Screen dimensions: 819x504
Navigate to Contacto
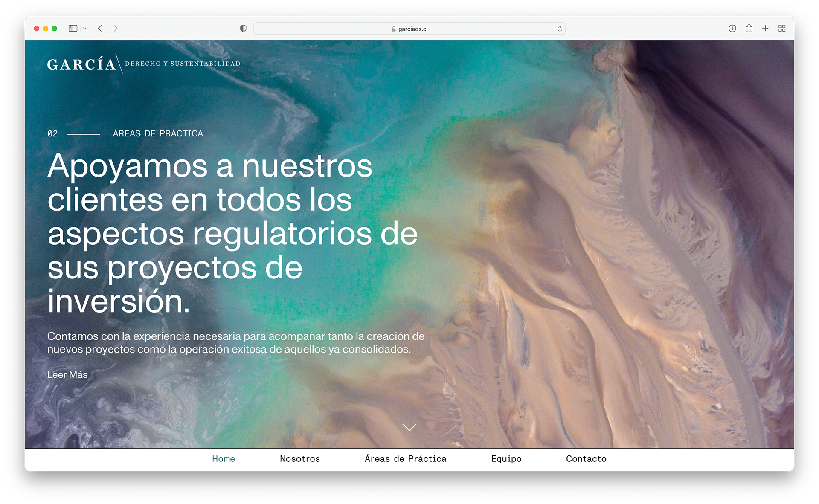point(586,459)
